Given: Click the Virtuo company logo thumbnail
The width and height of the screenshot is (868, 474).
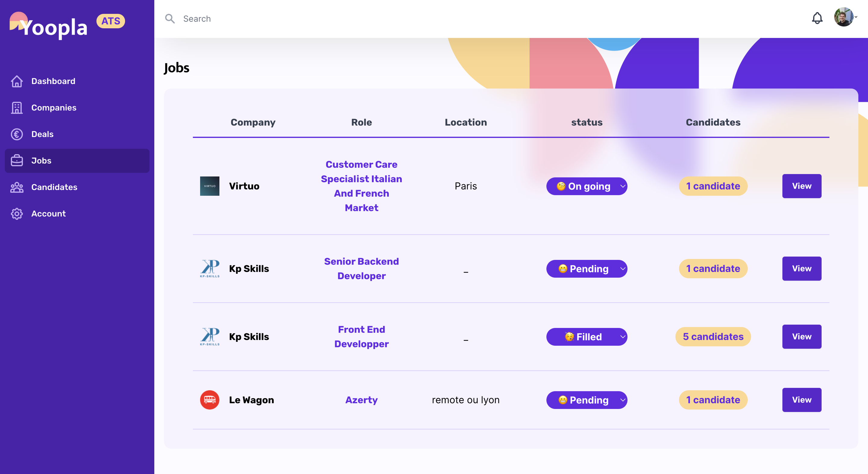Looking at the screenshot, I should coord(209,186).
